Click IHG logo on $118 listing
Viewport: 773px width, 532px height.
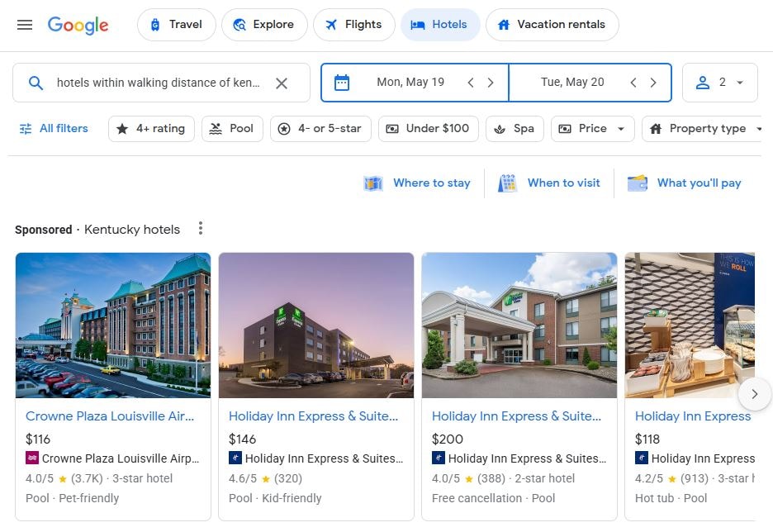tap(642, 458)
